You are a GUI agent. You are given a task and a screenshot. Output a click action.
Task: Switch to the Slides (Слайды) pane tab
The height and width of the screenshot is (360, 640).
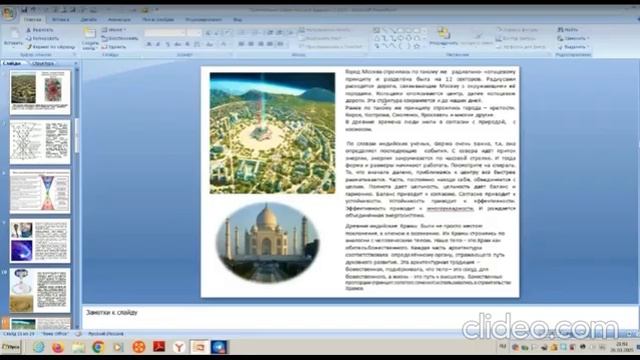[x=12, y=63]
